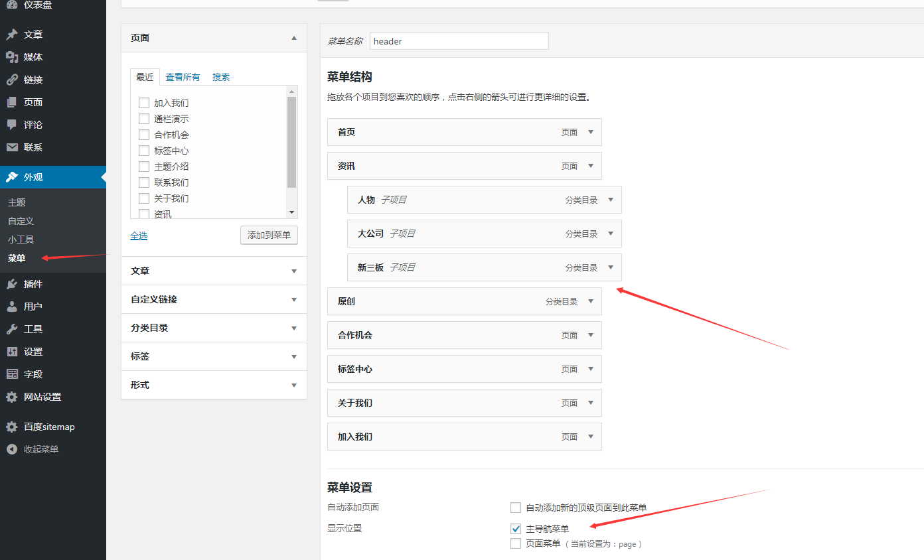924x560 pixels.
Task: Check the 加入我们 page checkbox
Action: [143, 103]
